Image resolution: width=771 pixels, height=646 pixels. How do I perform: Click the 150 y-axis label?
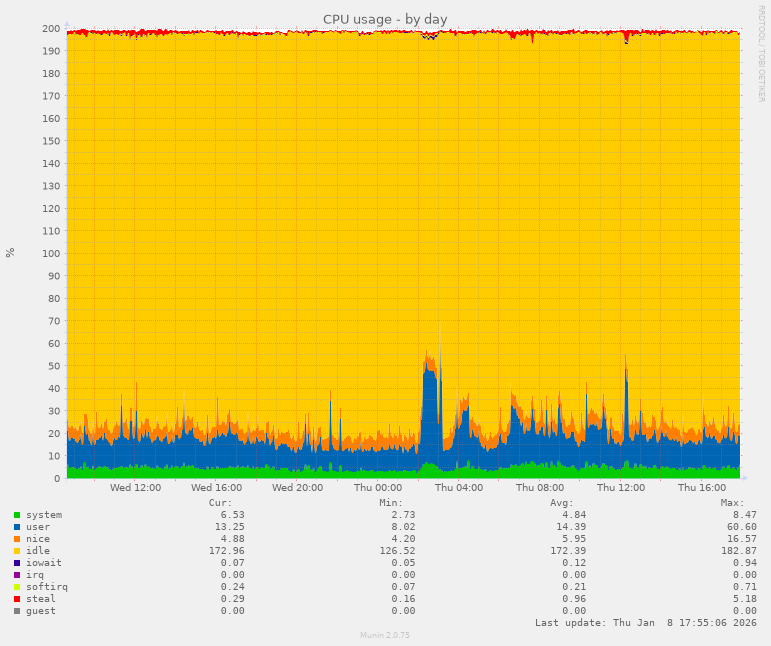coord(51,141)
